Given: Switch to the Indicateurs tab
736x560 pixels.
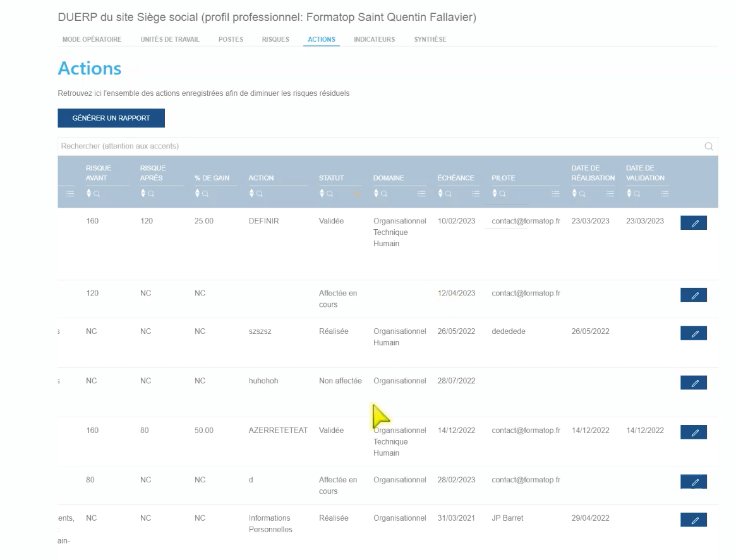Looking at the screenshot, I should [375, 39].
